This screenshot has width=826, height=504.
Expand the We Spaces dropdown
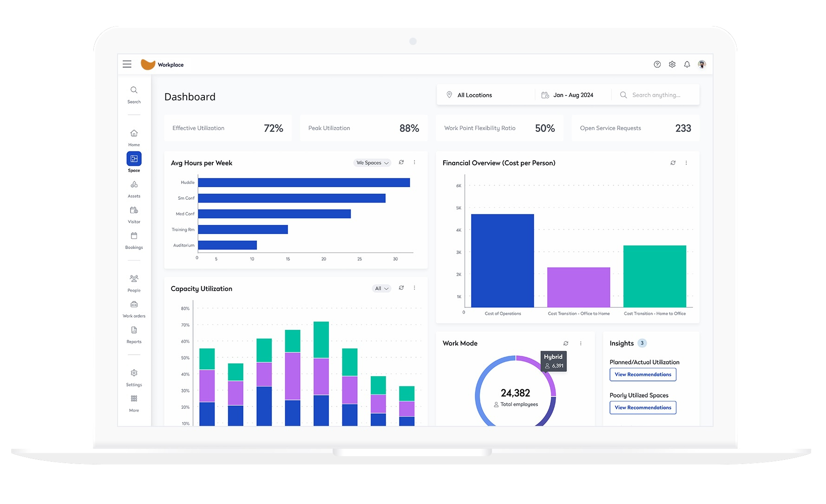(372, 163)
